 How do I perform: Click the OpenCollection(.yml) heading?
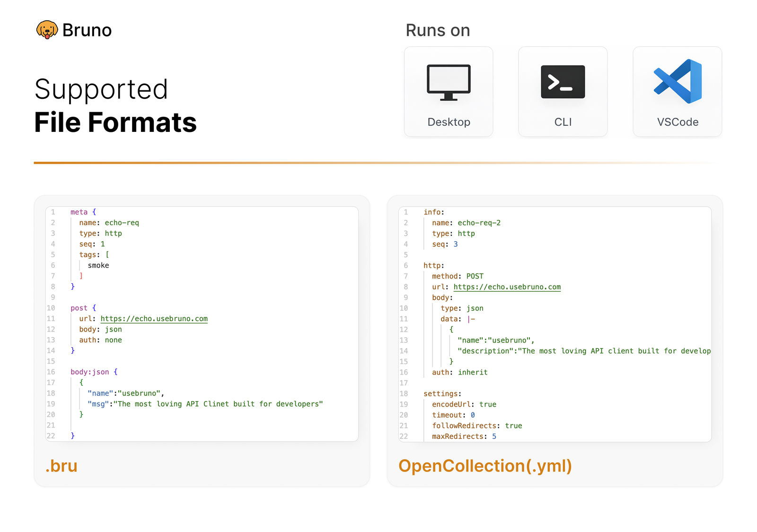[485, 466]
